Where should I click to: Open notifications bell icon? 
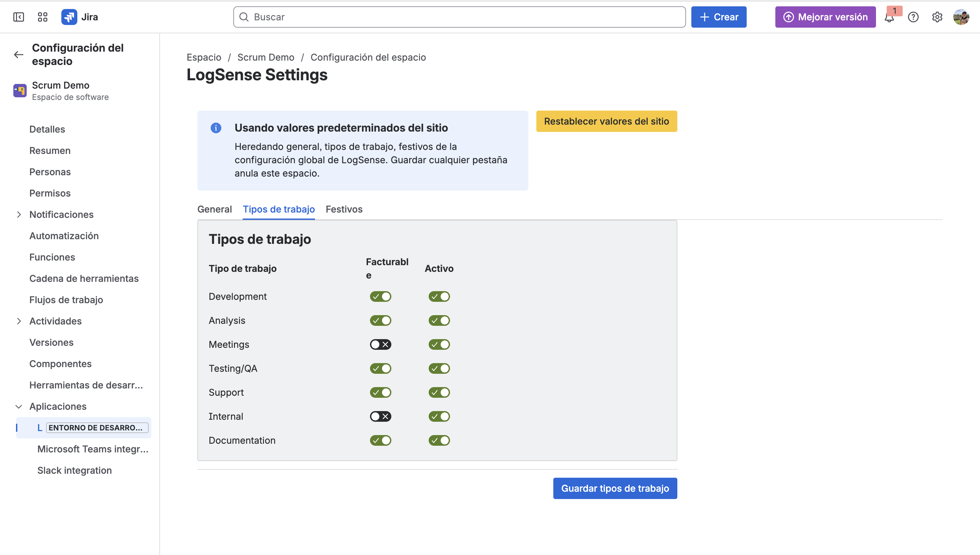point(889,18)
